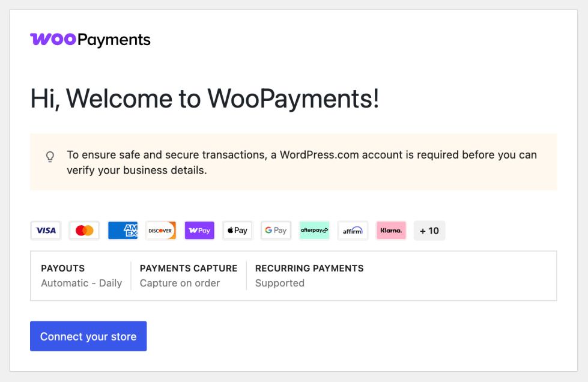The height and width of the screenshot is (382, 588).
Task: Click the WordPress.com account notice text
Action: click(x=302, y=162)
